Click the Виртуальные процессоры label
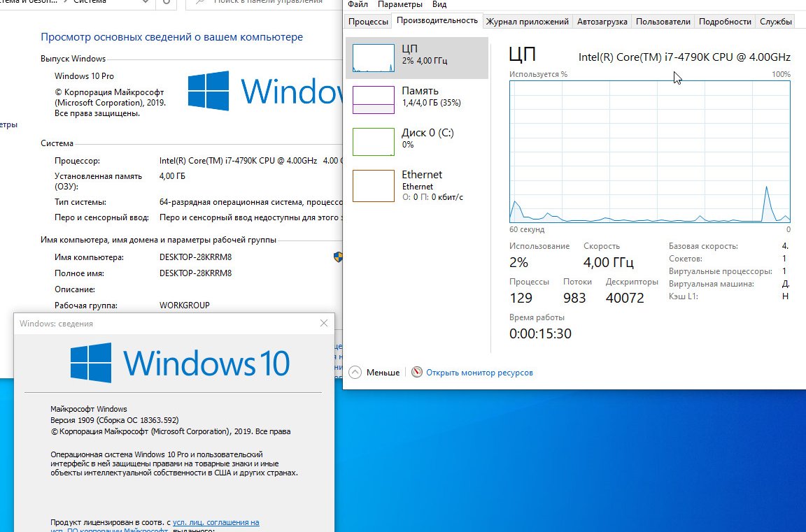Image resolution: width=806 pixels, height=532 pixels. point(721,271)
